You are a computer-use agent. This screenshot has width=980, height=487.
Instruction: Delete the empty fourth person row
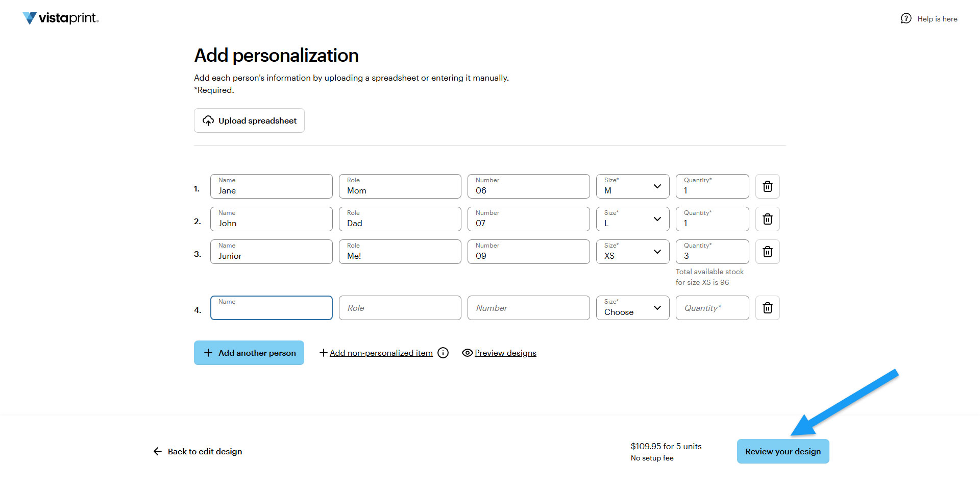point(767,308)
